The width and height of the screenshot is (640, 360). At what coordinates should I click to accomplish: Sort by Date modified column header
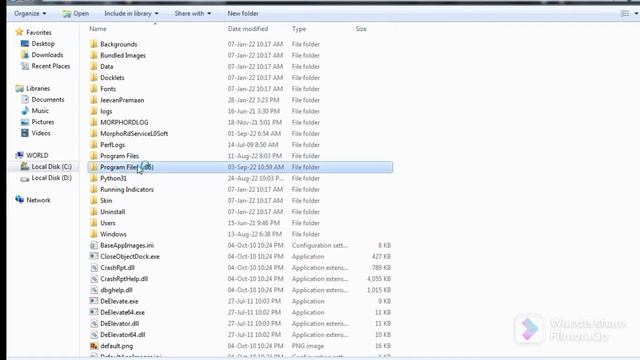pos(248,29)
